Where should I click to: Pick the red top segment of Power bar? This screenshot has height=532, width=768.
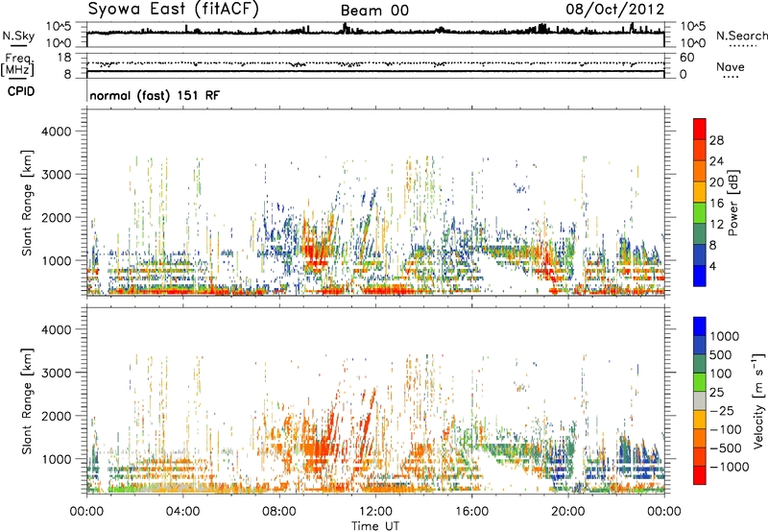[700, 130]
